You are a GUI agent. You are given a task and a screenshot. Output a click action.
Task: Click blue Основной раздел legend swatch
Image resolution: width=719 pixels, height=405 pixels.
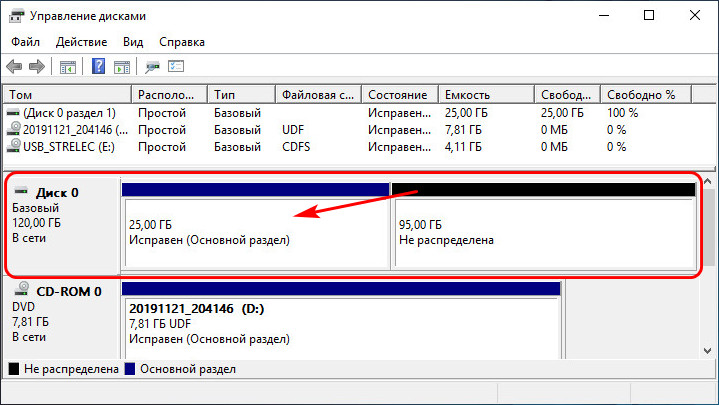point(130,369)
